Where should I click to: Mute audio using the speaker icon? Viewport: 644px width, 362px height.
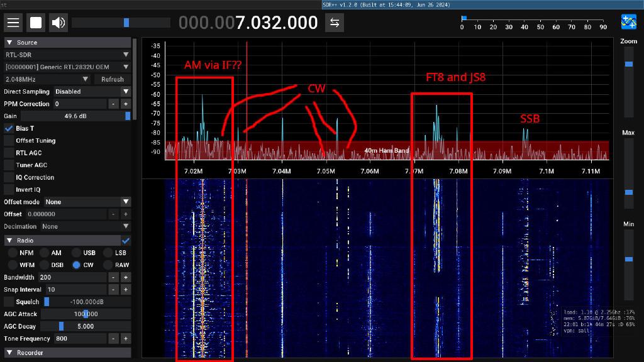point(58,22)
